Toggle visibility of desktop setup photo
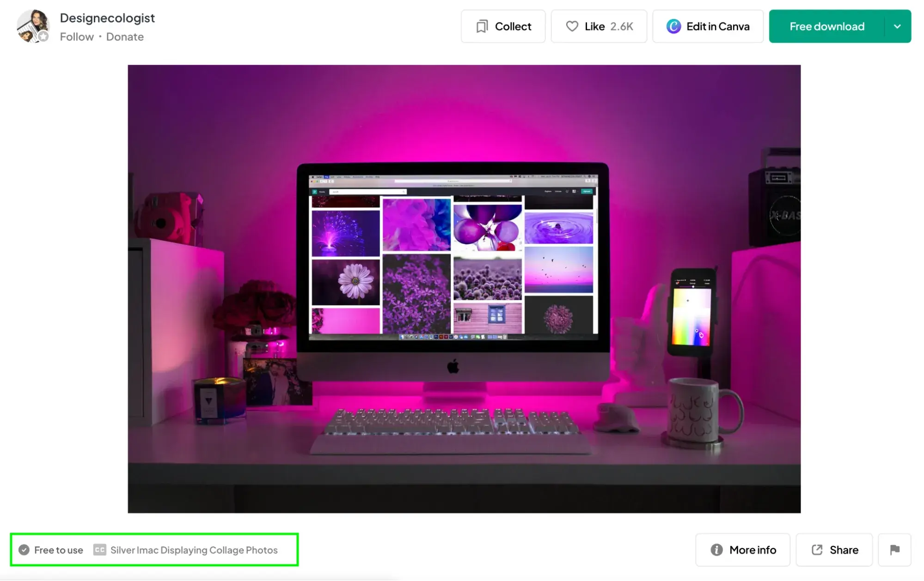The image size is (924, 581). point(464,288)
